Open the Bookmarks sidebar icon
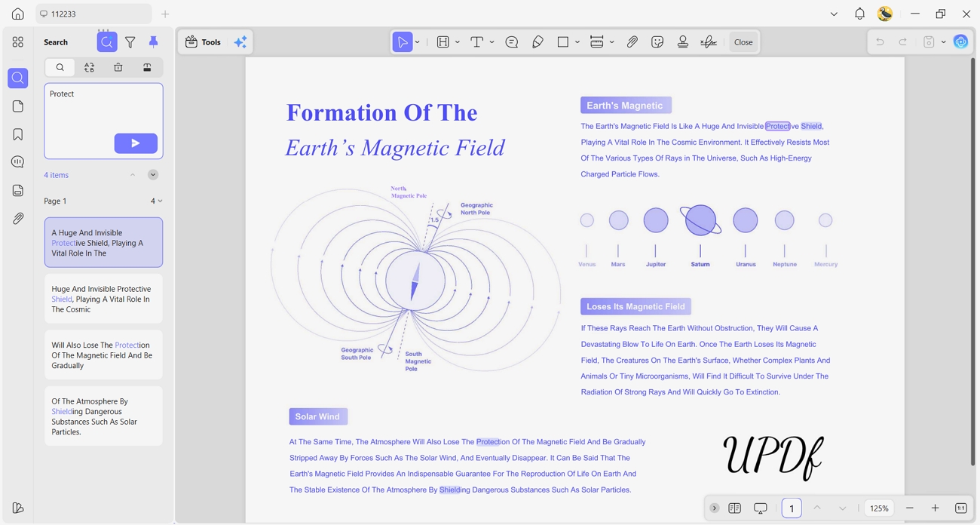980x525 pixels. [17, 134]
